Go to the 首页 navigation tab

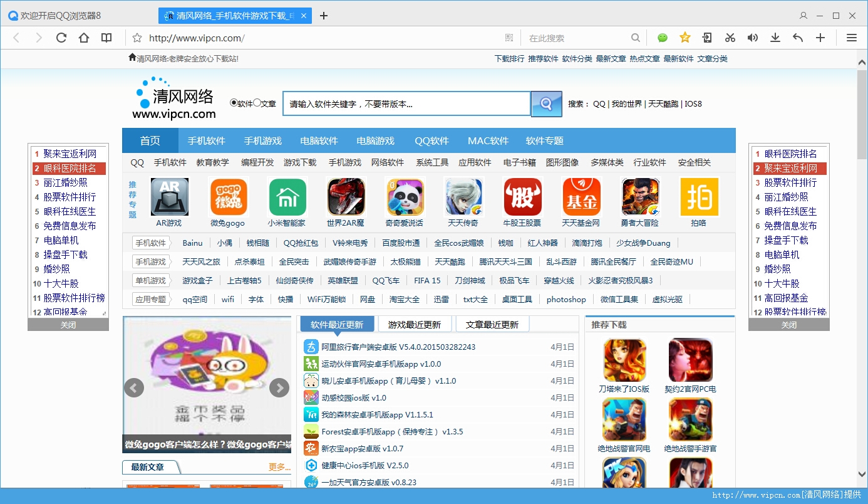coord(150,140)
